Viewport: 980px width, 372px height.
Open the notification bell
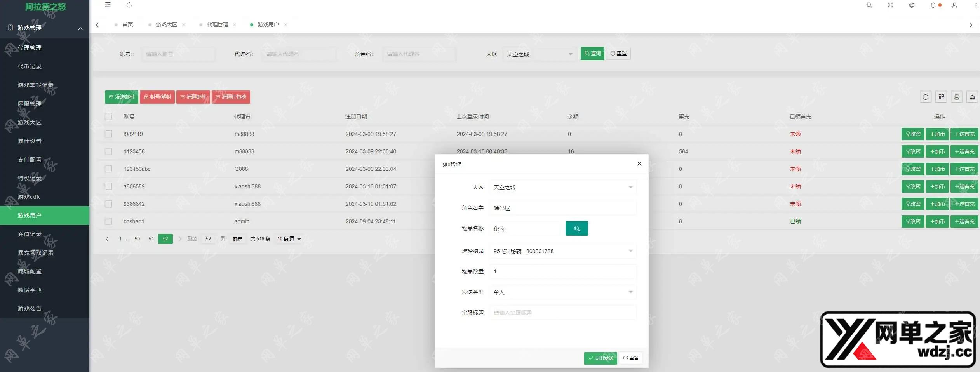(x=933, y=5)
